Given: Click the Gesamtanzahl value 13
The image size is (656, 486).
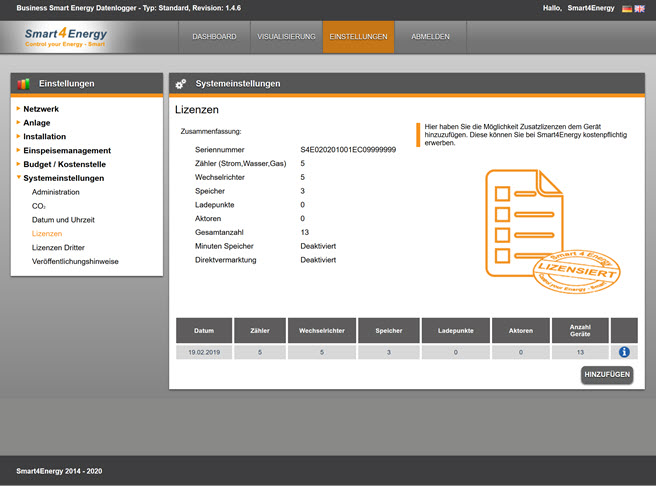Looking at the screenshot, I should coord(305,233).
